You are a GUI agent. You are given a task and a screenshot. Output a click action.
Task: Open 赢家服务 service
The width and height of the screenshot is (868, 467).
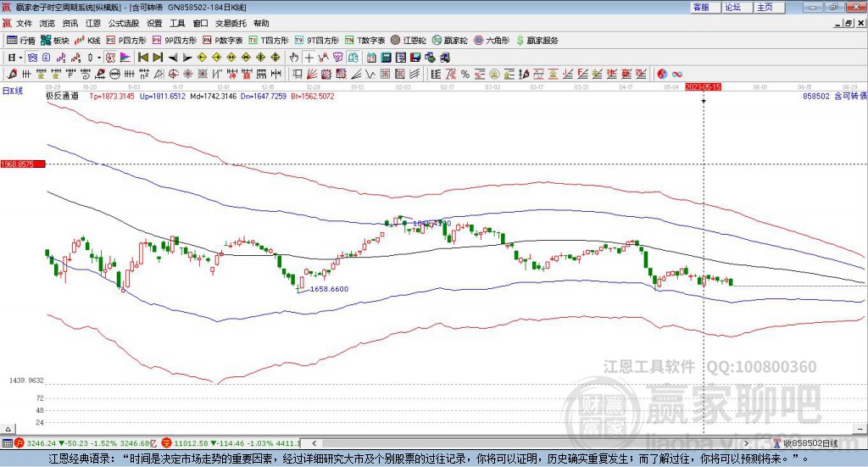click(x=537, y=41)
